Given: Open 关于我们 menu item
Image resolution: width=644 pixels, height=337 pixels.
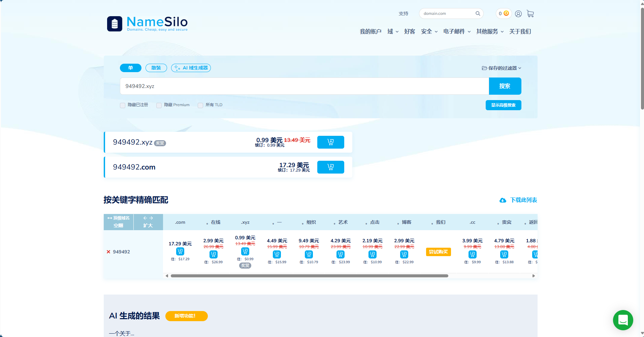Looking at the screenshot, I should [520, 31].
